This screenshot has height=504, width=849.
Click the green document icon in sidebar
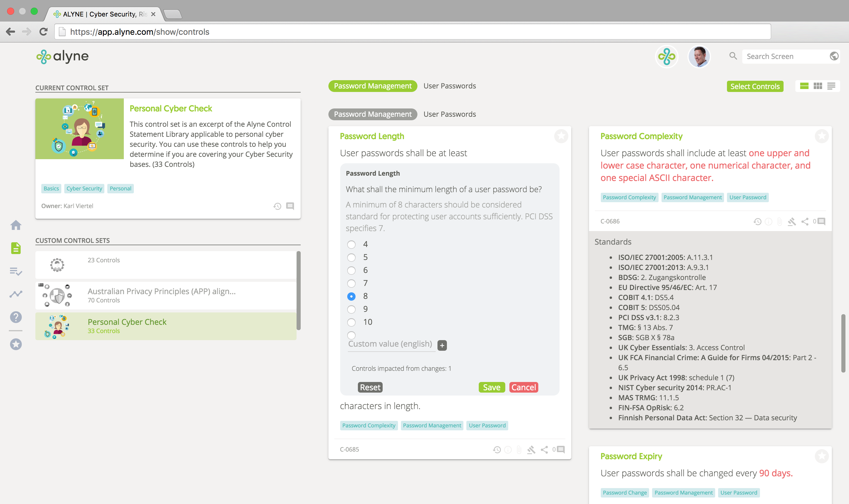16,248
